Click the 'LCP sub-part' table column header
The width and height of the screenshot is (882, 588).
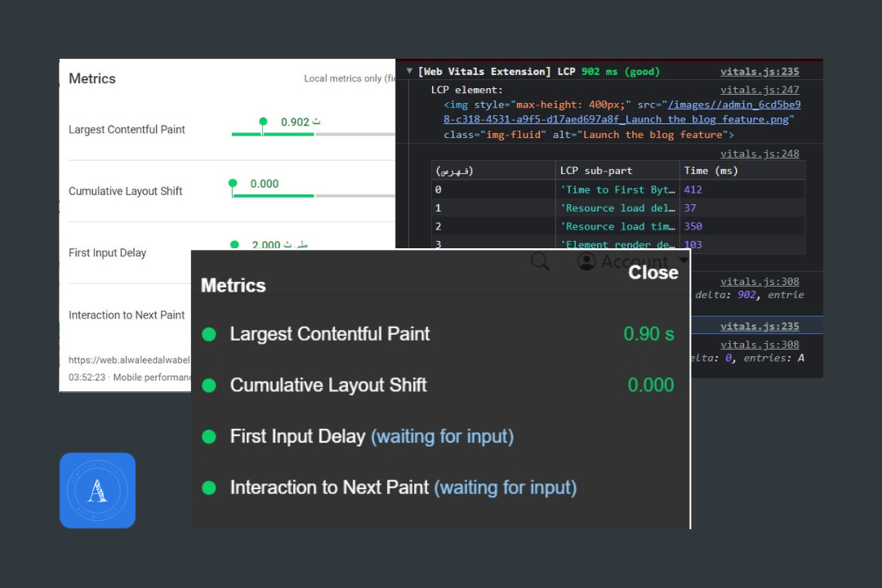coord(617,171)
